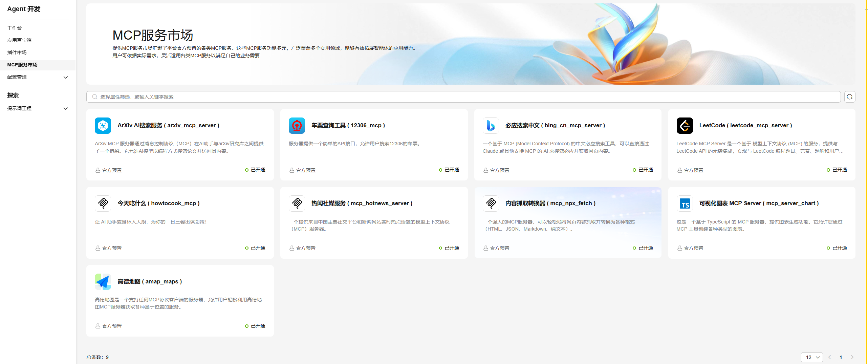868x364 pixels.
Task: Expand the 配置管理 sidebar section
Action: pos(66,77)
